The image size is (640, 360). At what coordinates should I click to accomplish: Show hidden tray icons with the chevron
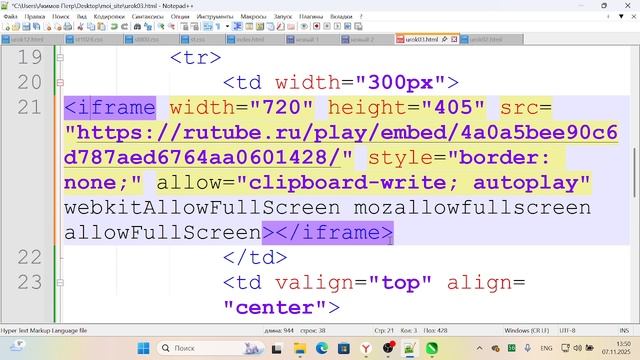click(x=480, y=348)
